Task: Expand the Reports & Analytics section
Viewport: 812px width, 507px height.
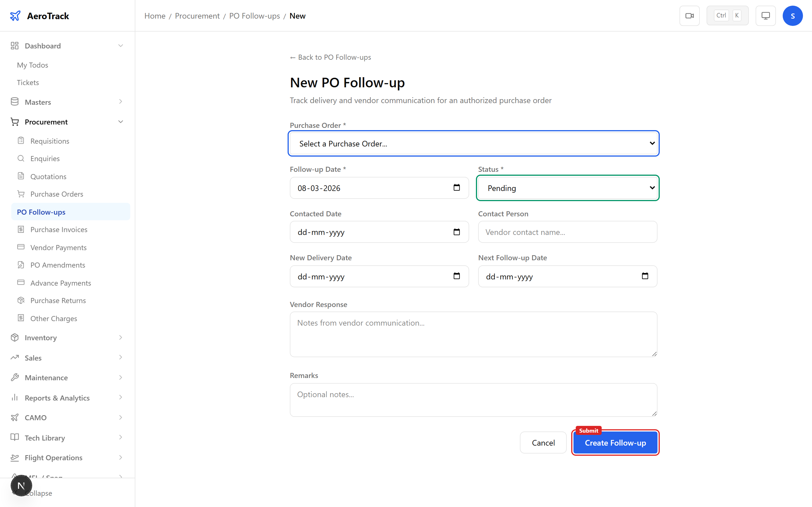Action: click(x=57, y=398)
